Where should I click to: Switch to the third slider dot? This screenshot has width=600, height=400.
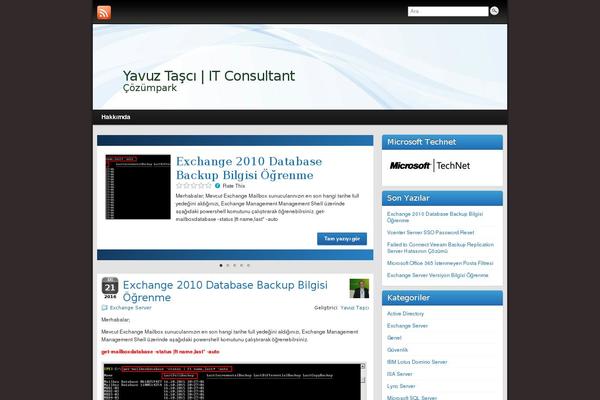235,265
